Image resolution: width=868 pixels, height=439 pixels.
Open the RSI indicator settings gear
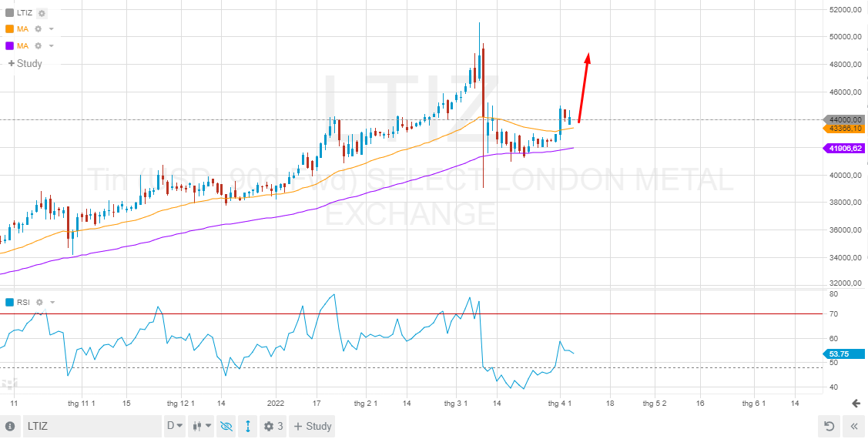click(x=39, y=302)
